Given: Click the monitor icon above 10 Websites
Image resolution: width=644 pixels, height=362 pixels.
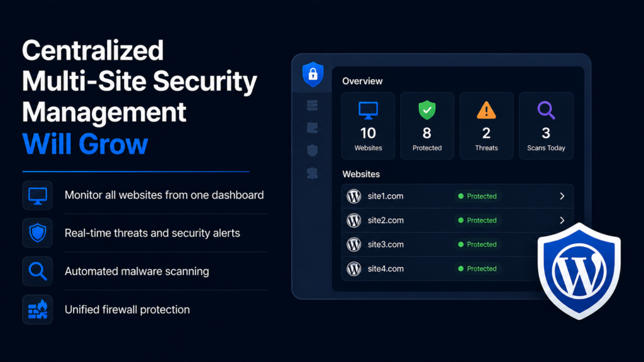Looking at the screenshot, I should [x=368, y=111].
